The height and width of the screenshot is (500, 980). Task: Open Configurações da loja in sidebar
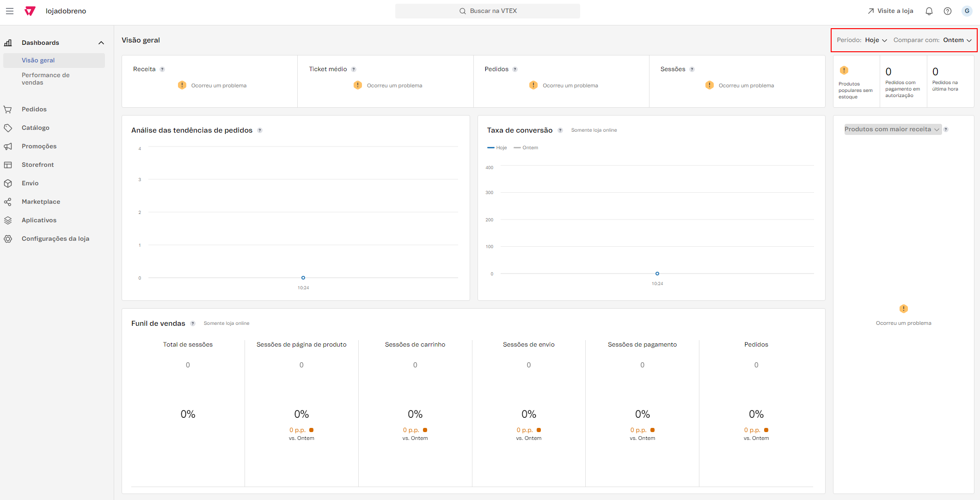[55, 238]
